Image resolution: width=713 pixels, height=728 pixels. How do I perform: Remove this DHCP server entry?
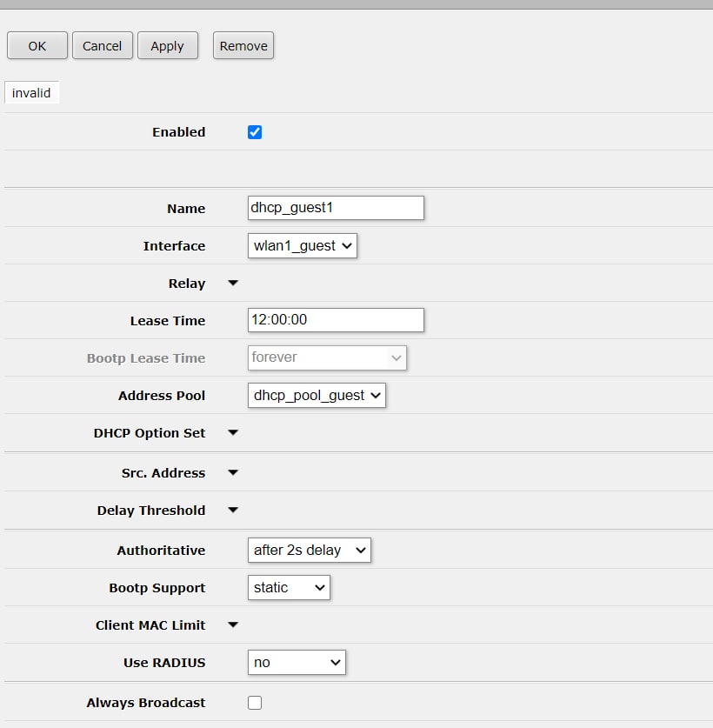[243, 45]
